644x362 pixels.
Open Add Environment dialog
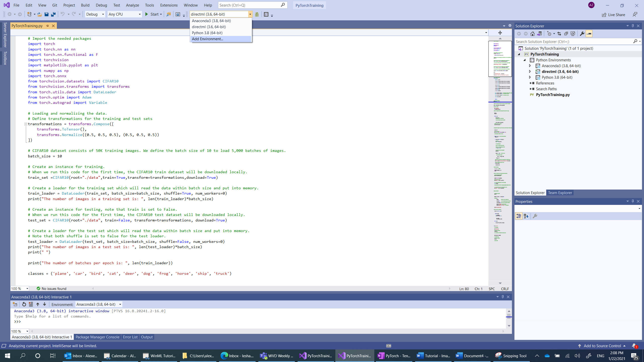coord(207,38)
